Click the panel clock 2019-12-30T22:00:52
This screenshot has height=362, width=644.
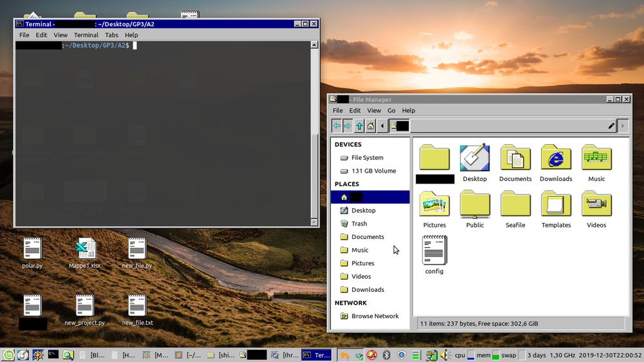point(610,355)
